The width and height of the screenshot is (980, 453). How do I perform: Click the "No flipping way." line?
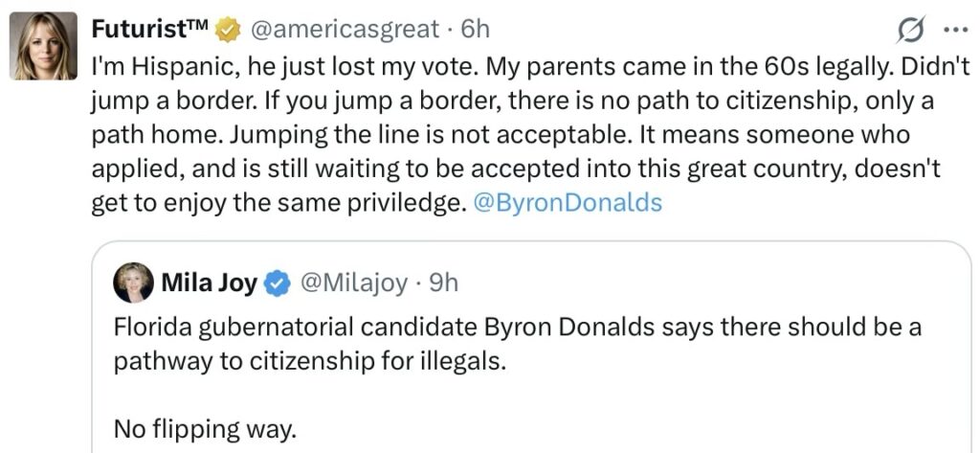click(x=205, y=429)
